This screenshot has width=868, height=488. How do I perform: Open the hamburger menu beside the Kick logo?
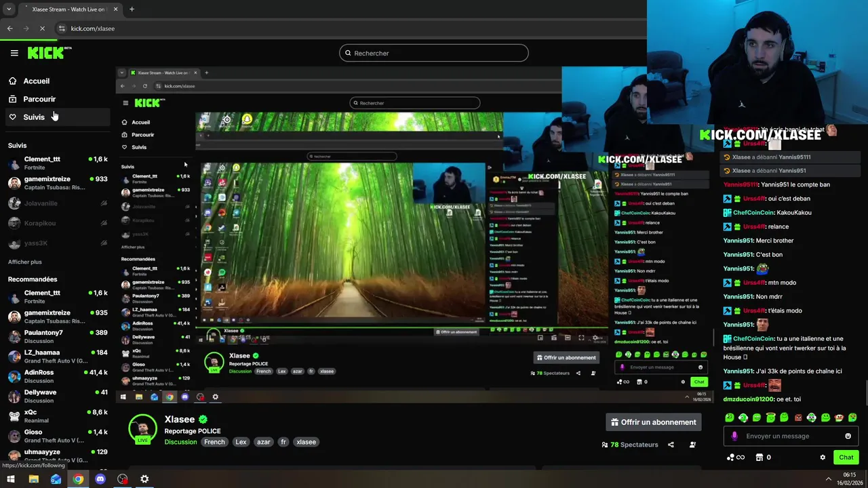click(14, 53)
